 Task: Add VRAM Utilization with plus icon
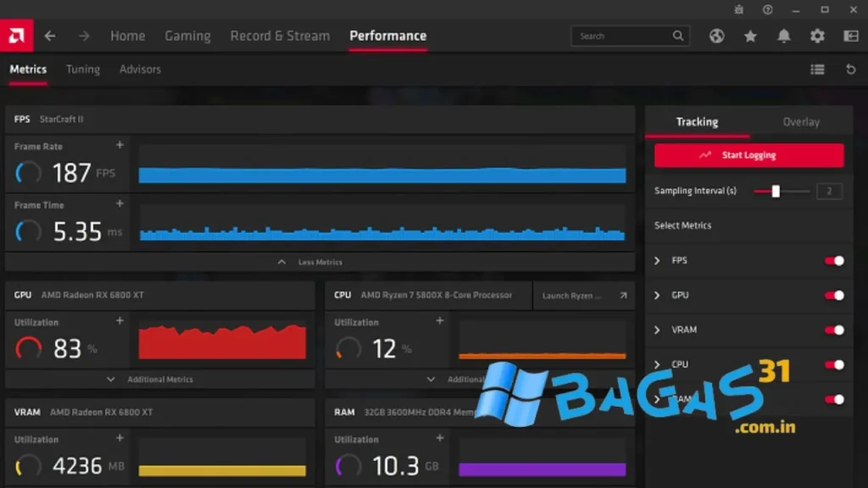pyautogui.click(x=120, y=438)
